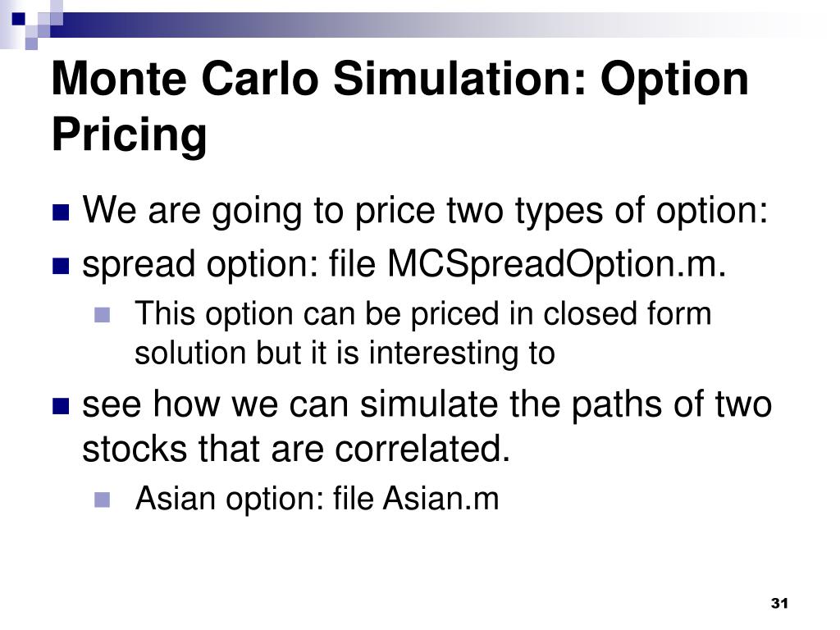Viewport: 840px width, 630px height.
Task: Click the line 'solution but it is interesting to'
Action: click(x=345, y=353)
